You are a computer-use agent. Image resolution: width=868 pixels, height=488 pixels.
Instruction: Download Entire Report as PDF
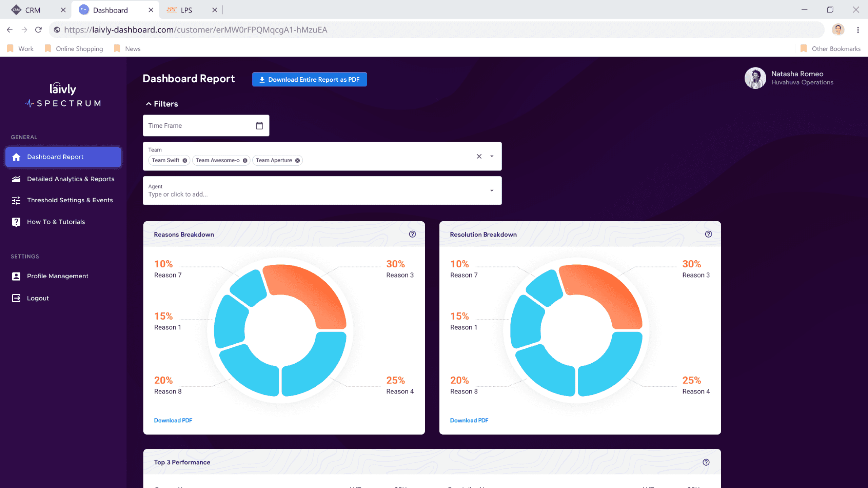tap(309, 80)
